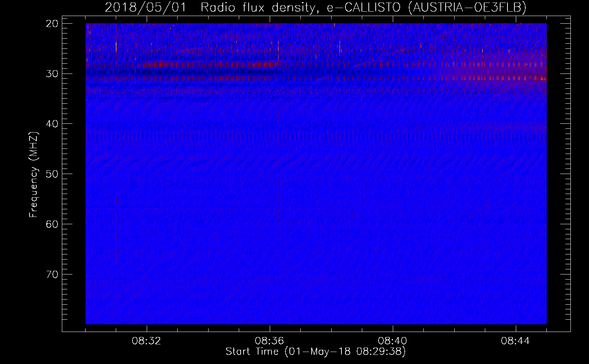Click the 08:40 time tick label

(x=393, y=341)
